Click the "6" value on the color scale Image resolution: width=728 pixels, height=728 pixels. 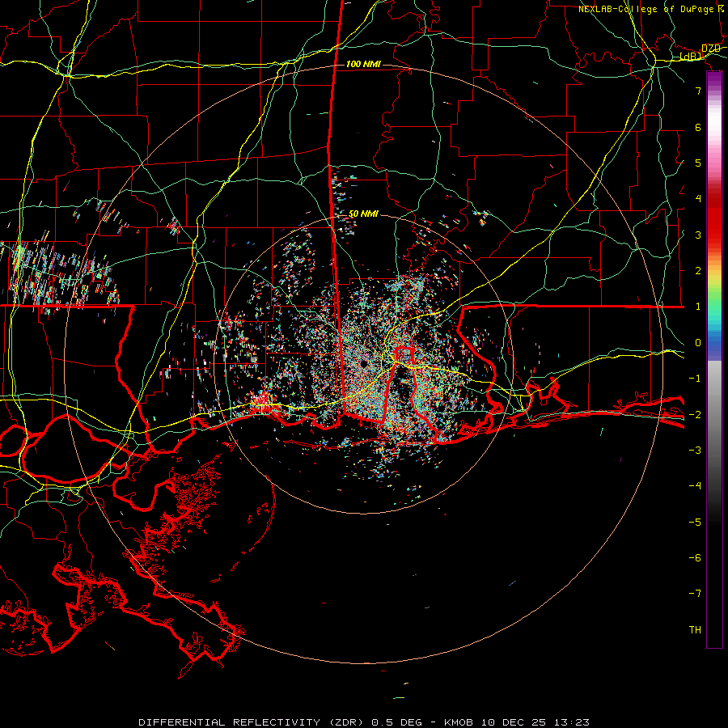[698, 127]
